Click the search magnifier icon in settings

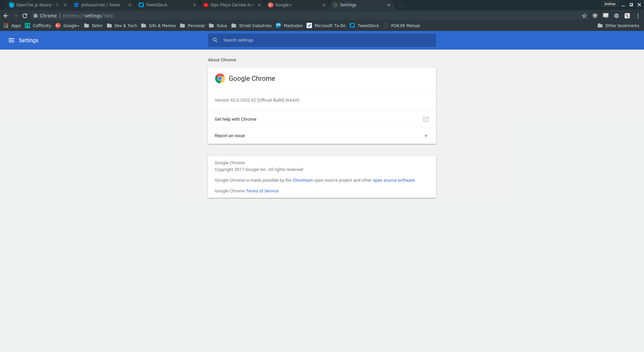(215, 40)
